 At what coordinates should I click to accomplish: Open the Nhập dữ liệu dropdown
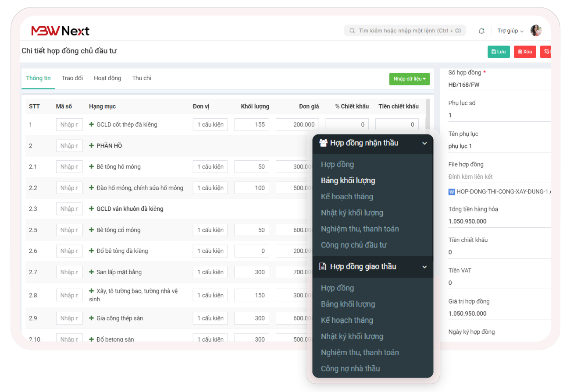(409, 79)
